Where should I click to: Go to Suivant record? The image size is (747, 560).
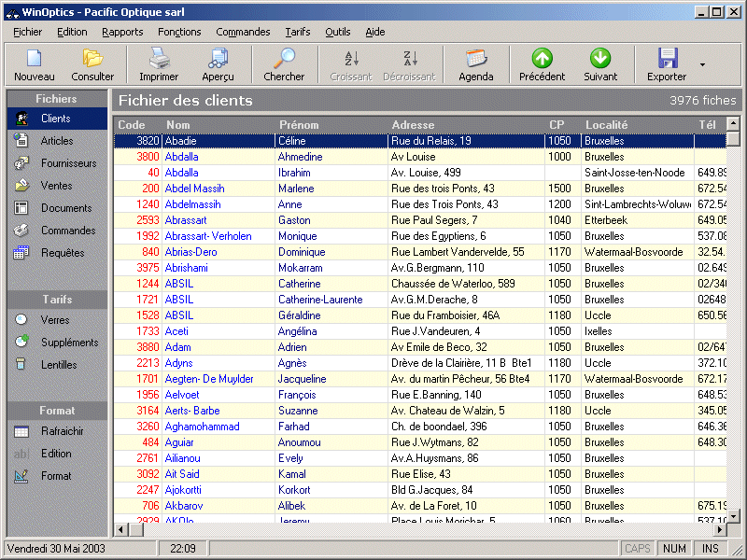(x=600, y=59)
